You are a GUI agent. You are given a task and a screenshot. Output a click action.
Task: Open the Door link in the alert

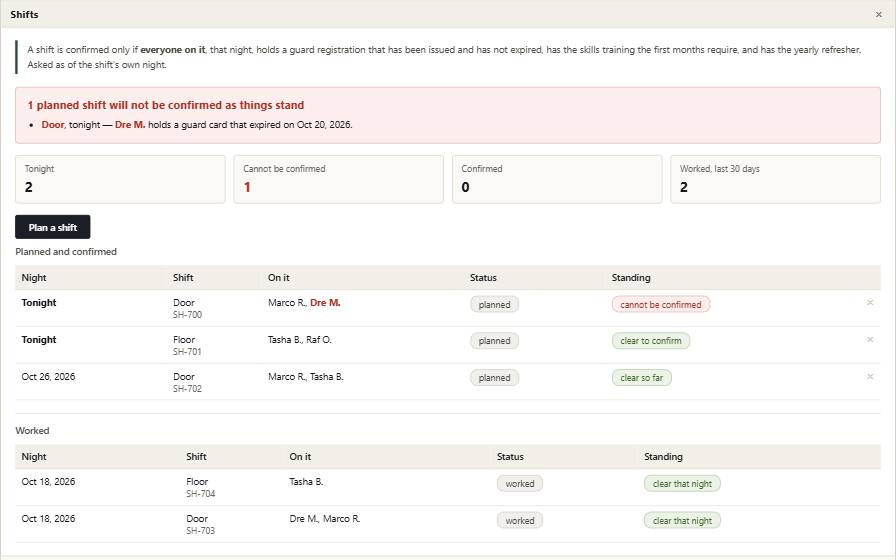tap(53, 125)
